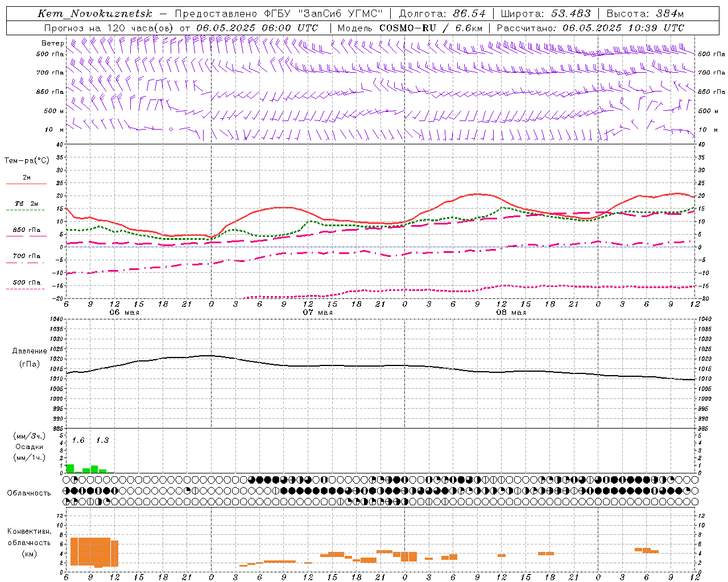Click 'Рассчитано: 06.05.2025 10:39 UTC' timestamp
Image resolution: width=728 pixels, height=582 pixels.
[590, 28]
